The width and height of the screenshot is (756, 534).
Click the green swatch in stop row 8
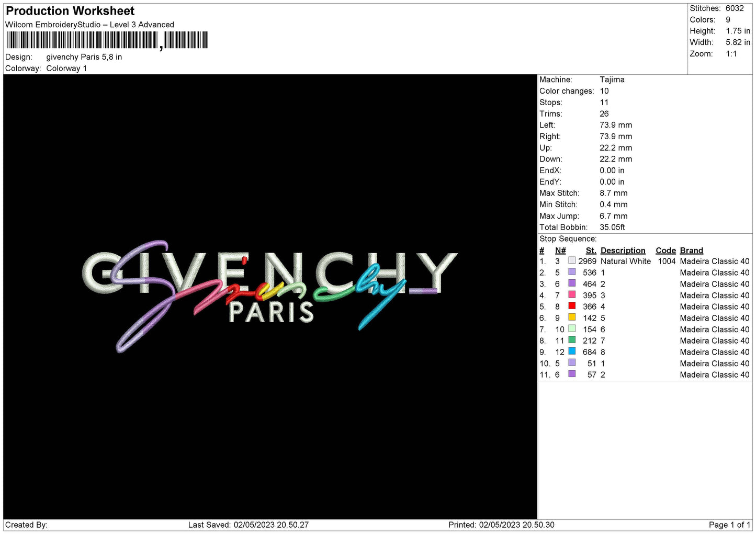tap(572, 340)
